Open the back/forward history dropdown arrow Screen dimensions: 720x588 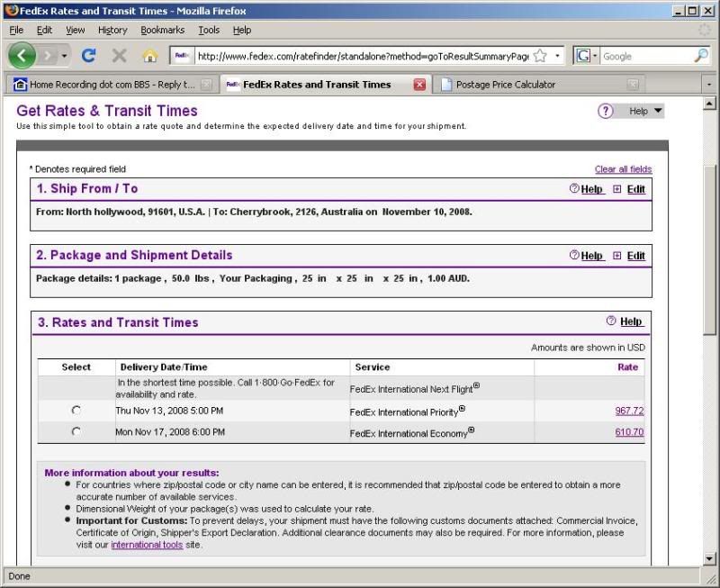(64, 56)
